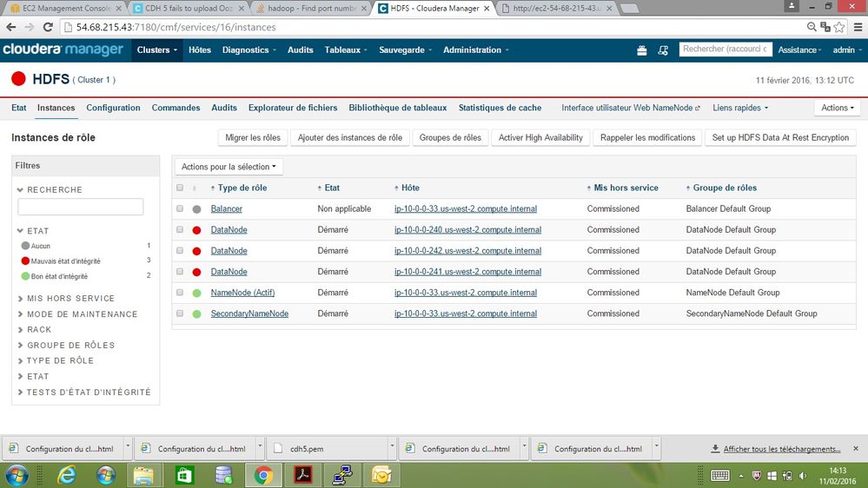Click the translate icon in address bar
Screen dimensions: 868x488
point(825,27)
